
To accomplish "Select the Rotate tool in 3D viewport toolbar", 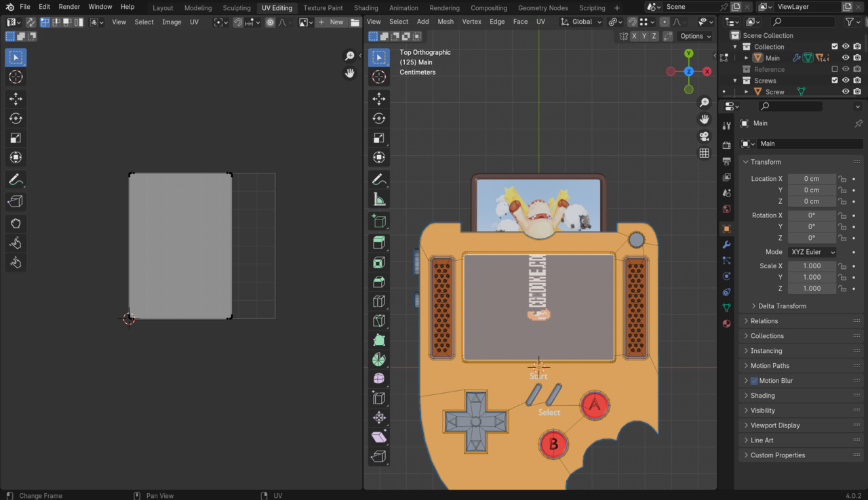I will pos(379,119).
